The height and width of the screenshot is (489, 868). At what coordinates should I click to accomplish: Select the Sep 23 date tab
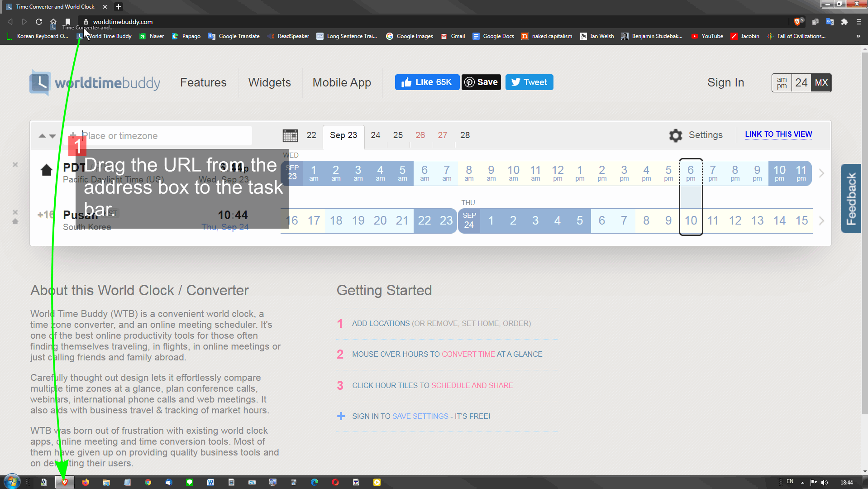pos(343,135)
